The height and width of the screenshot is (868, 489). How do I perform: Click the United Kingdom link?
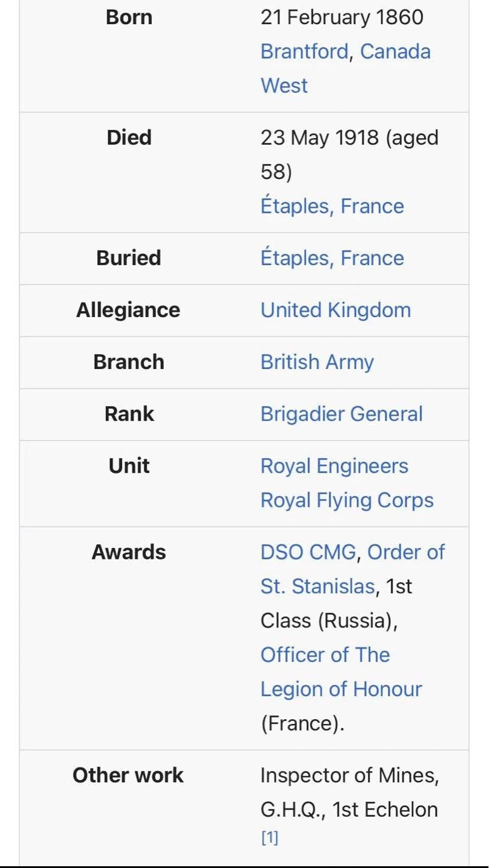(x=335, y=310)
